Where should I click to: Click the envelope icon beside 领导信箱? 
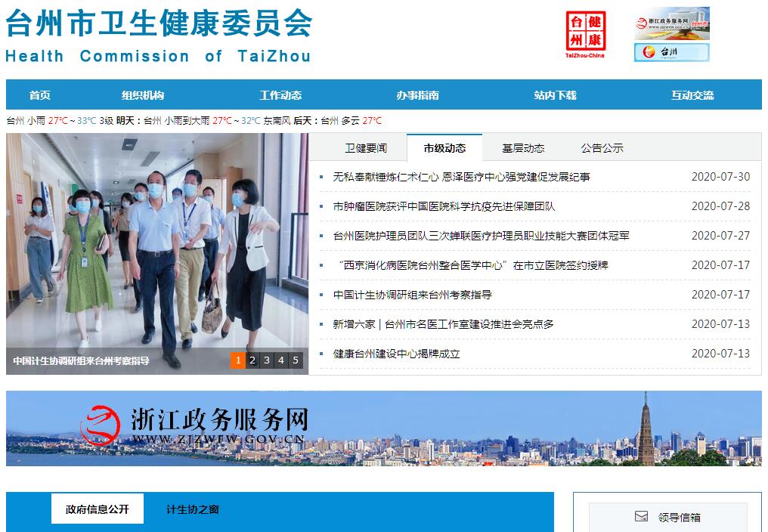641,517
